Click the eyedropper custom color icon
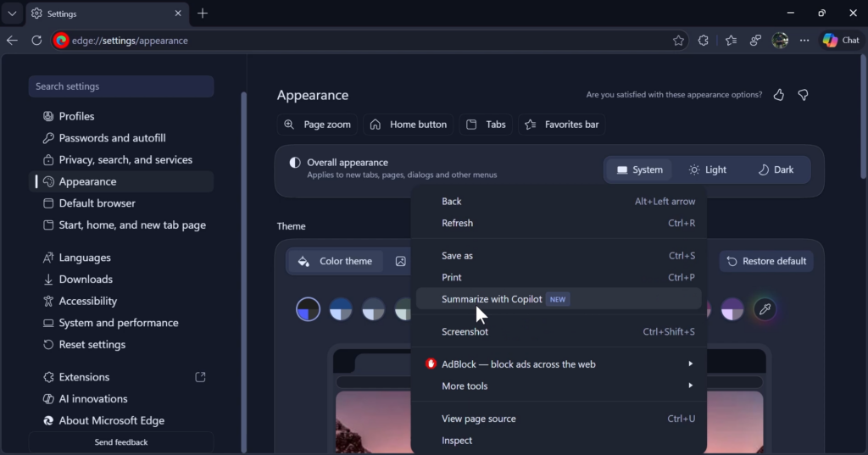 [x=765, y=310]
